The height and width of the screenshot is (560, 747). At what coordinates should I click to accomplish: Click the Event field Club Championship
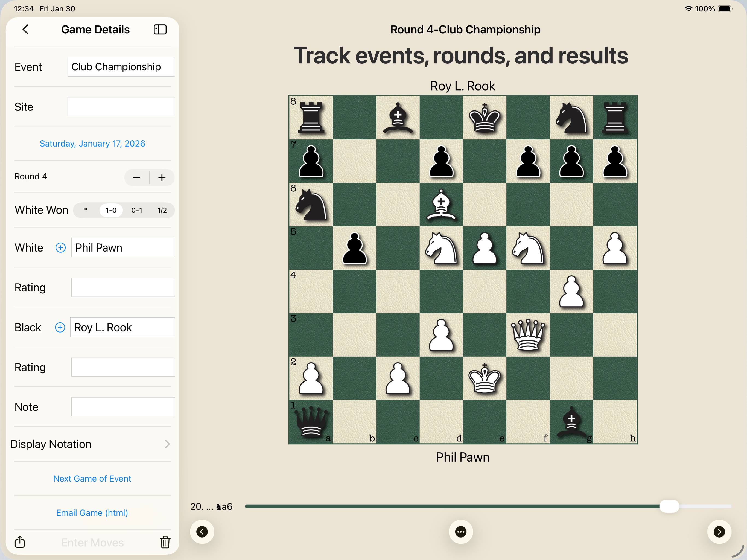click(121, 66)
